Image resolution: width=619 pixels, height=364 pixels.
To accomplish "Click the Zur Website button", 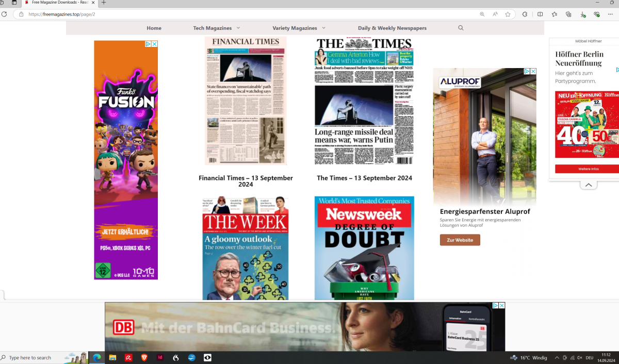I will [460, 240].
